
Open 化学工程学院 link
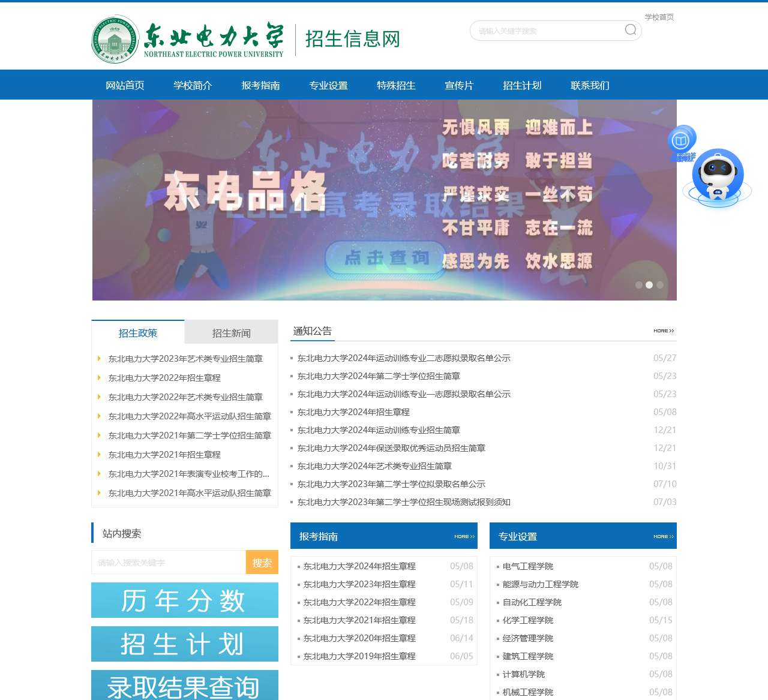tap(528, 620)
